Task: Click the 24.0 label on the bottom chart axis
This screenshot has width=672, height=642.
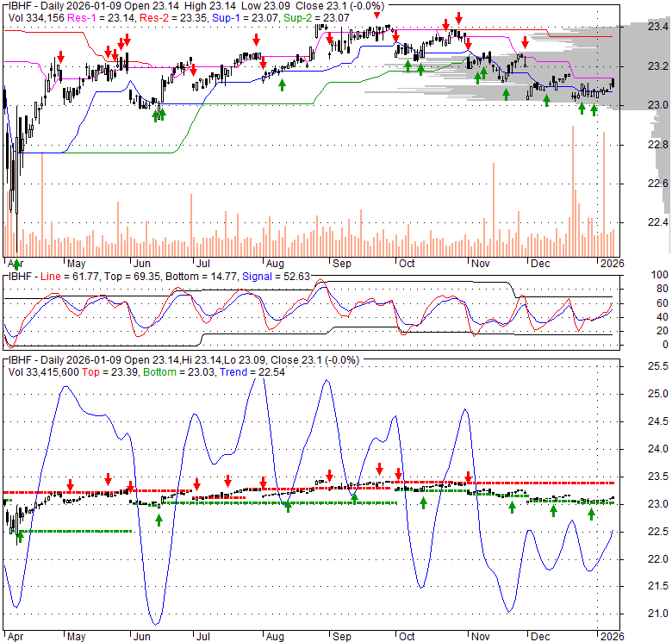Action: [x=657, y=449]
